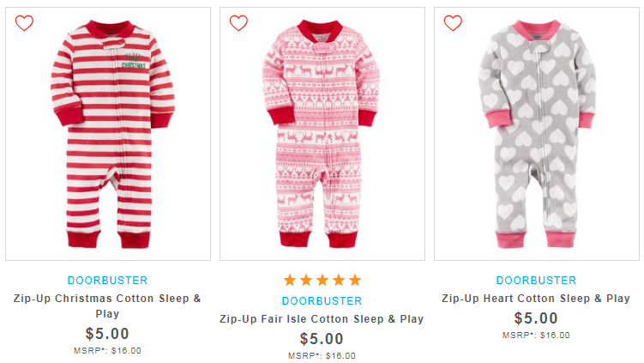Open Zip-Up Christmas Cotton Sleep & Play link
Viewport: 644px width, 363px height.
(x=107, y=306)
